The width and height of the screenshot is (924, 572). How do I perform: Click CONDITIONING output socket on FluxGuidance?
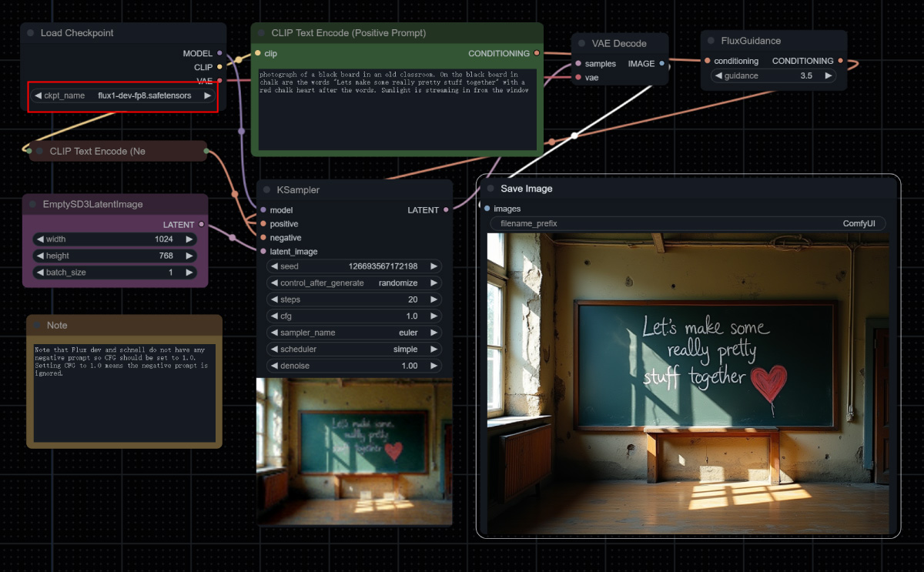[840, 61]
